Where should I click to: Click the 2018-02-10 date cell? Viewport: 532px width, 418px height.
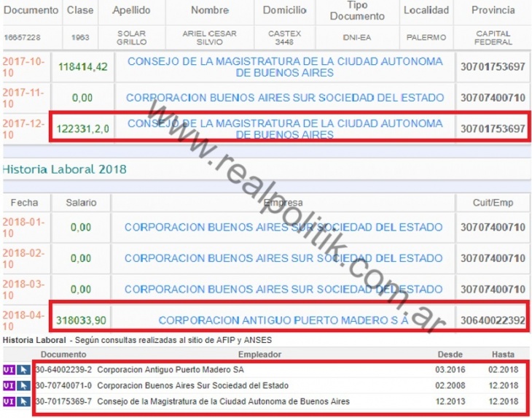23,258
